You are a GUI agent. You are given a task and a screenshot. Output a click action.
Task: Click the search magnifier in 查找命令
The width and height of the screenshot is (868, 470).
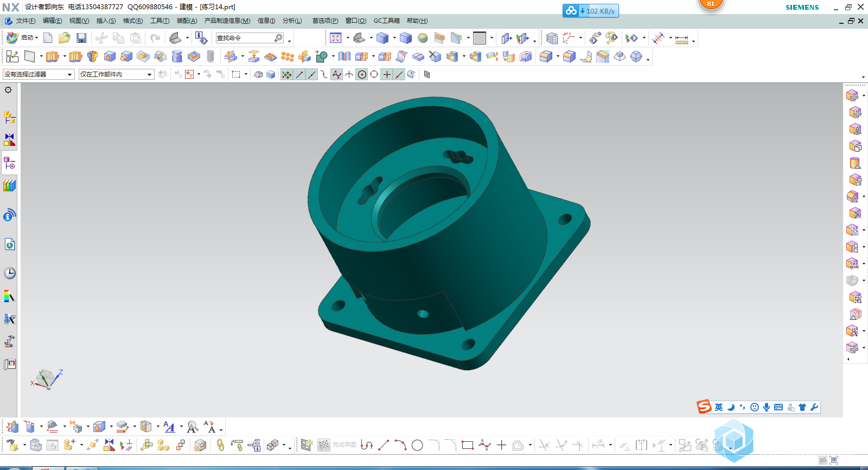click(278, 38)
